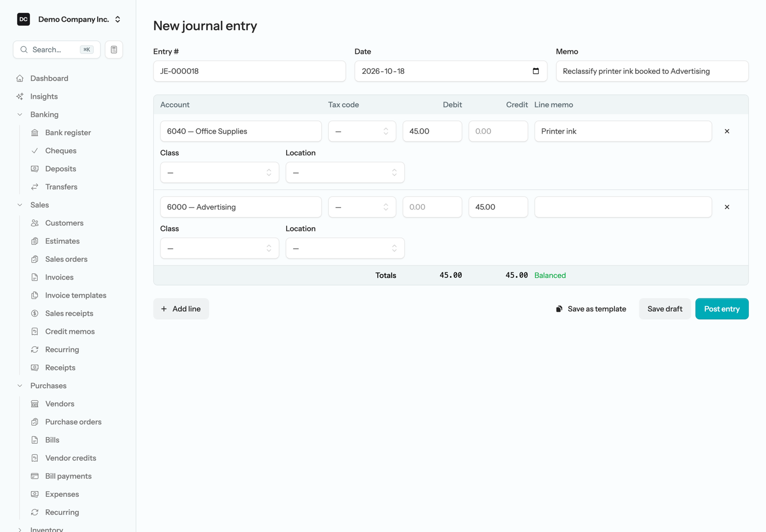Click the Printer ink line memo field
This screenshot has width=766, height=532.
[x=623, y=131]
